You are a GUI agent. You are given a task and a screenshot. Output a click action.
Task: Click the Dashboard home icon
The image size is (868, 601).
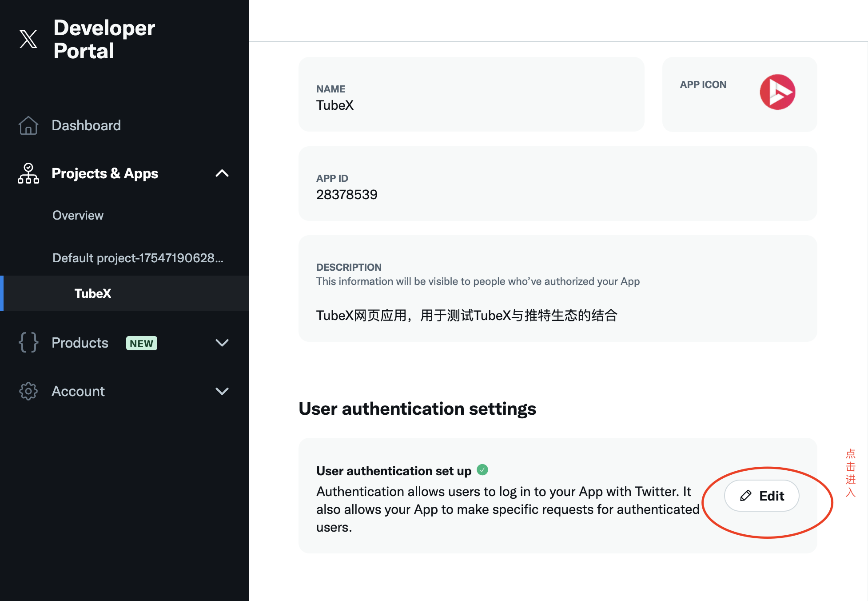[28, 125]
